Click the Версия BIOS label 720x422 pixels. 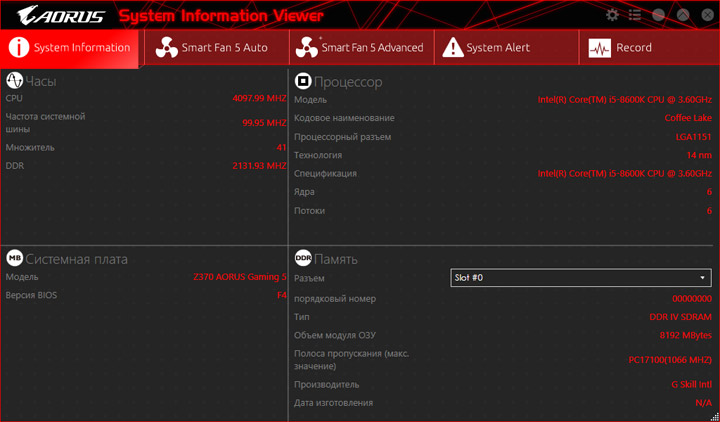(x=31, y=295)
